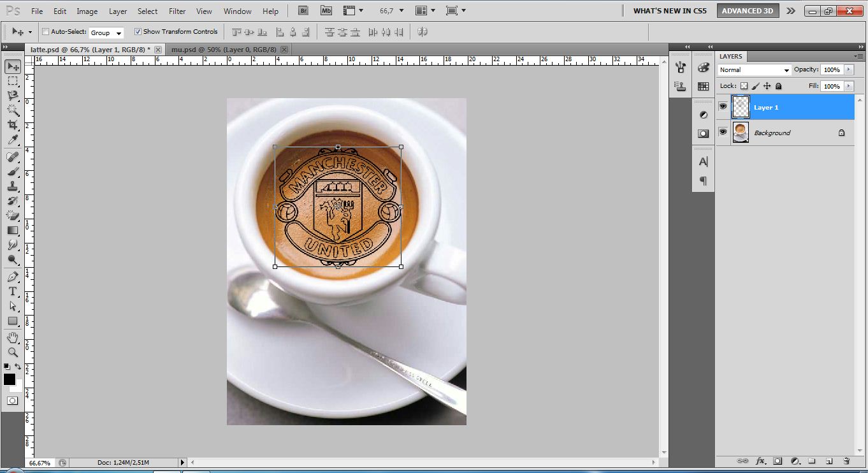
Task: Select the Gradient tool
Action: point(13,230)
